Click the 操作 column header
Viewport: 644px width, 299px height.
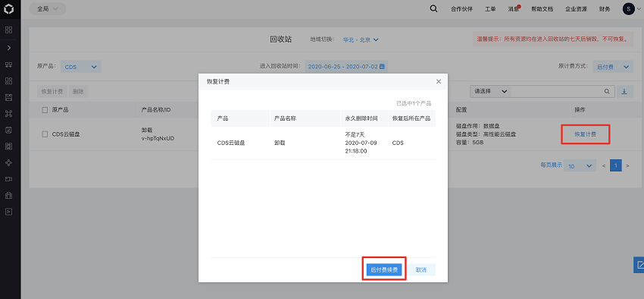(580, 110)
